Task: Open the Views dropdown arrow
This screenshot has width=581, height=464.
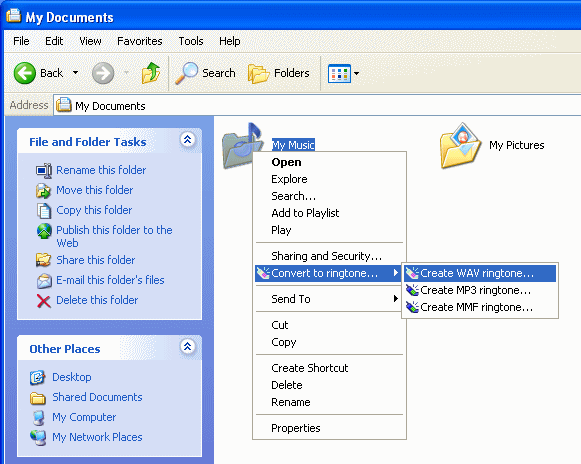Action: pyautogui.click(x=356, y=73)
